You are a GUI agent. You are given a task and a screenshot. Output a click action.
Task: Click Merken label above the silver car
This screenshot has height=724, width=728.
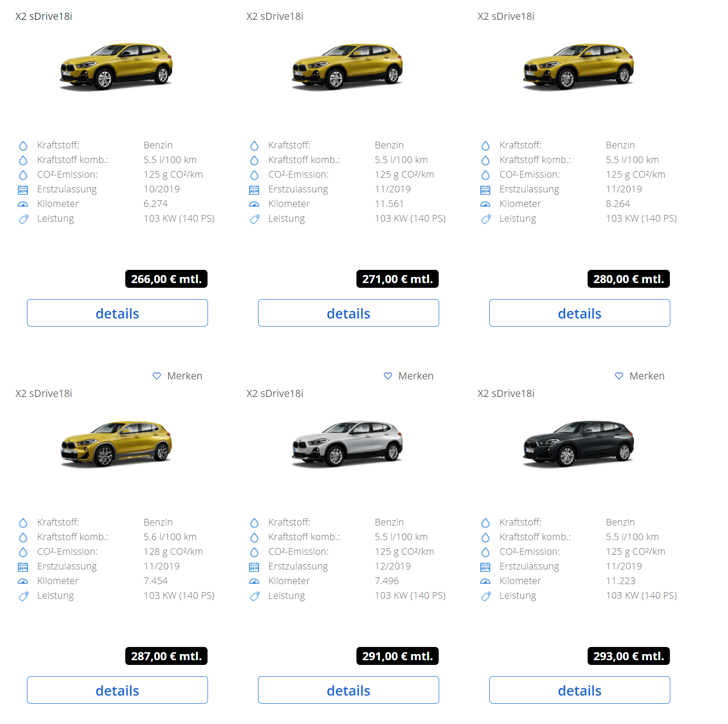point(416,376)
